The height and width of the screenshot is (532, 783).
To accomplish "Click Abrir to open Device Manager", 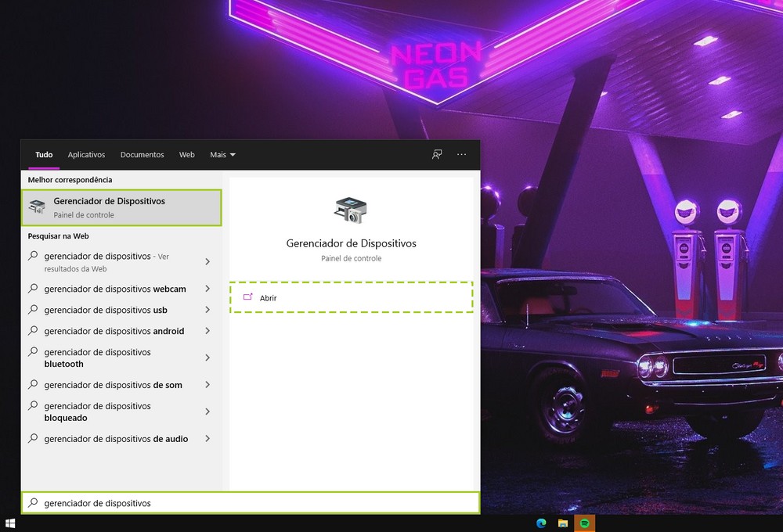I will tap(351, 297).
